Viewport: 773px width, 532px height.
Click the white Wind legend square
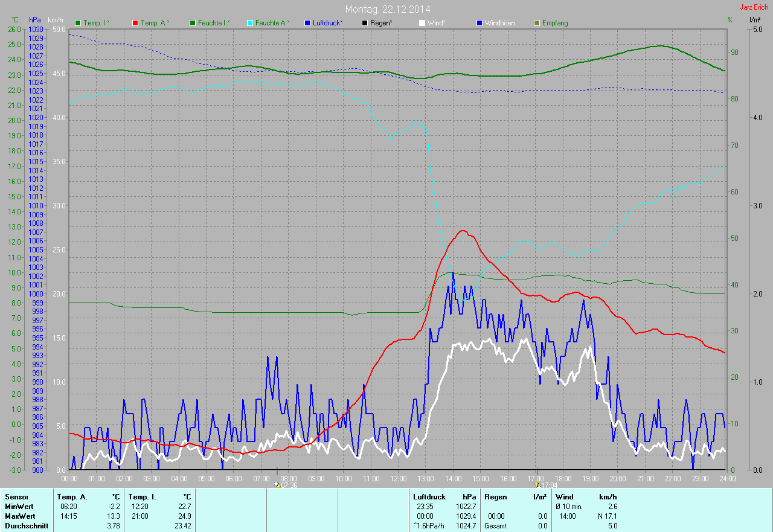pos(422,23)
